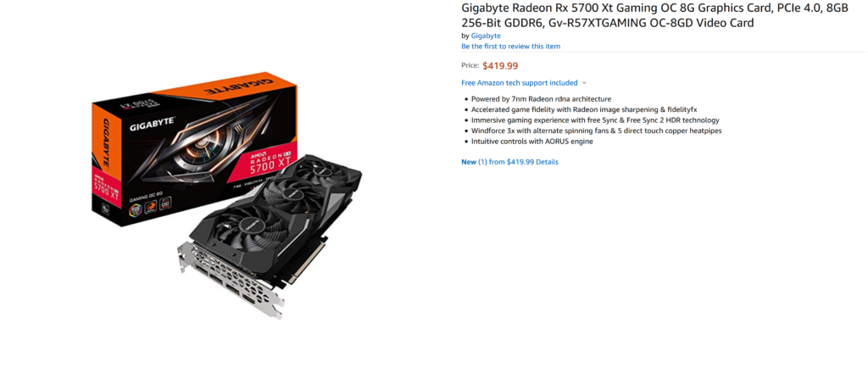Expand the Free Amazon tech support chevron
Viewport: 868px width, 390px height.
click(584, 83)
